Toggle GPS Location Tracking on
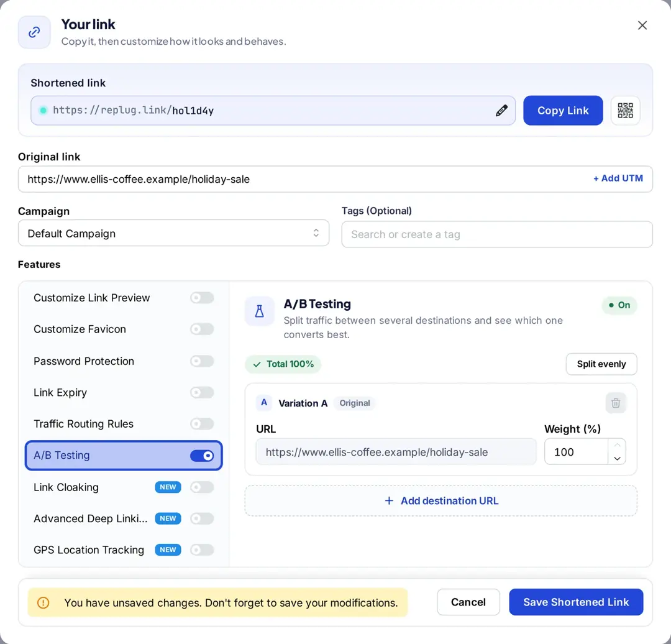The image size is (671, 644). coord(202,550)
